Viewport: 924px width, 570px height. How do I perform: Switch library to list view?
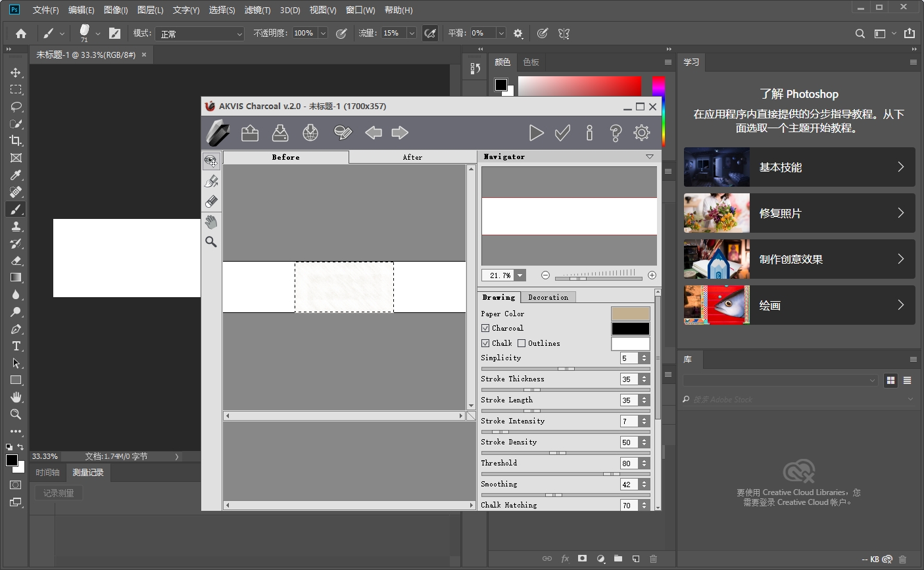pos(908,380)
